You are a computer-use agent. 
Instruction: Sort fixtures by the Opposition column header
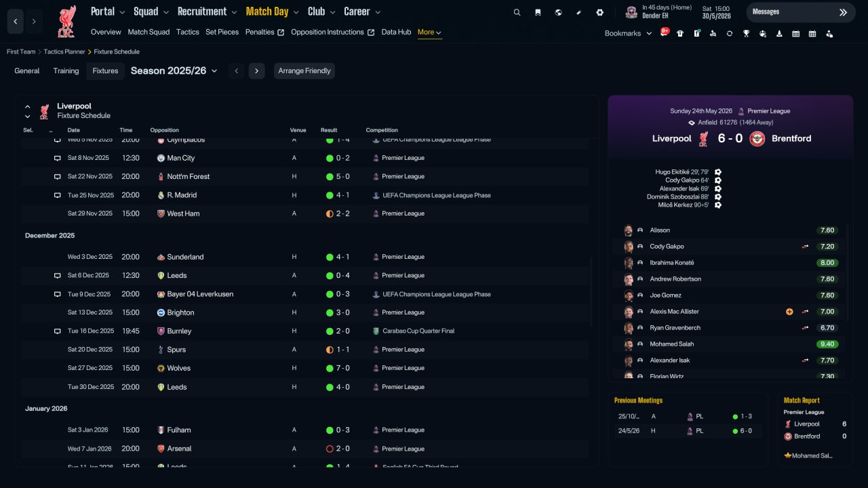click(165, 130)
